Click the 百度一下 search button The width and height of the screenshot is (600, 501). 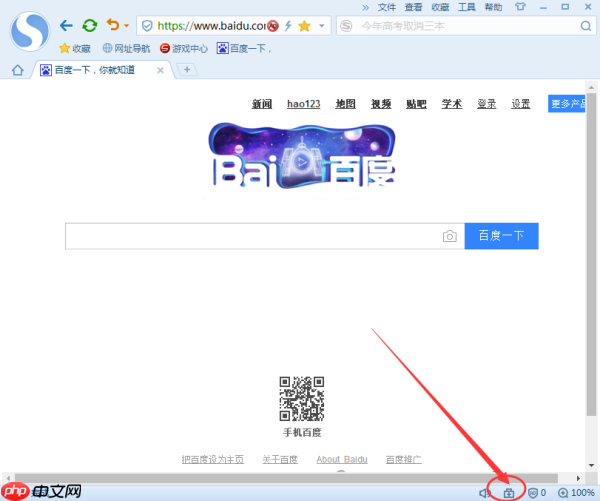coord(501,236)
